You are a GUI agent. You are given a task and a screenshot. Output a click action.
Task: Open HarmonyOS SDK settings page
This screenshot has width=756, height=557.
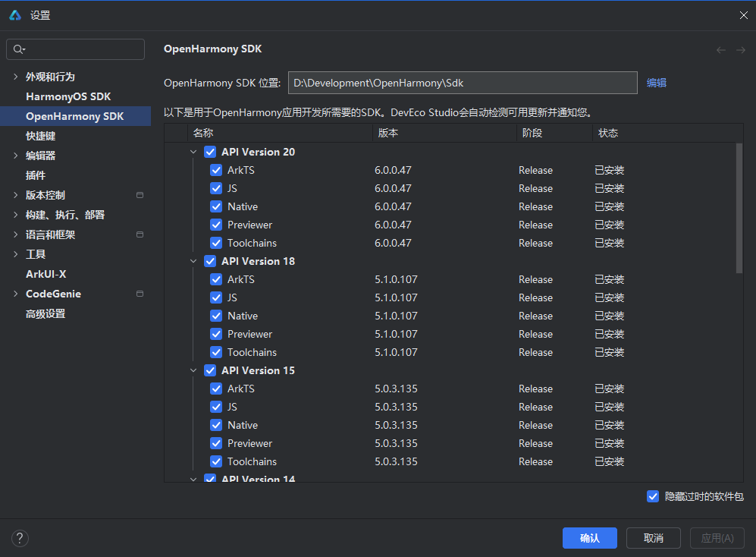(x=68, y=96)
